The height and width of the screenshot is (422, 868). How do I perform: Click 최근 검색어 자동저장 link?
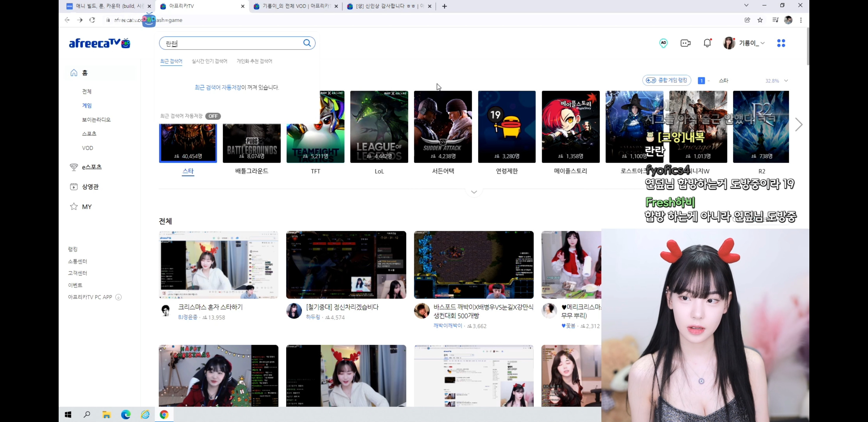pos(218,88)
